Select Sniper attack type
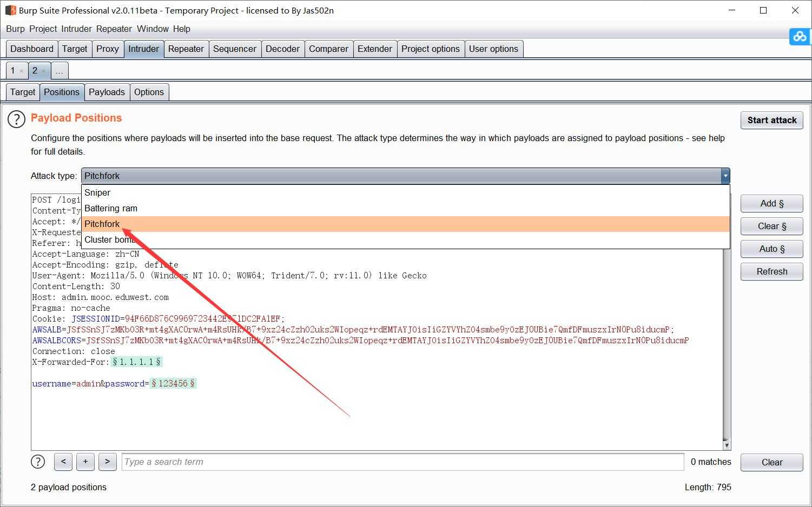Image resolution: width=812 pixels, height=507 pixels. (x=405, y=193)
